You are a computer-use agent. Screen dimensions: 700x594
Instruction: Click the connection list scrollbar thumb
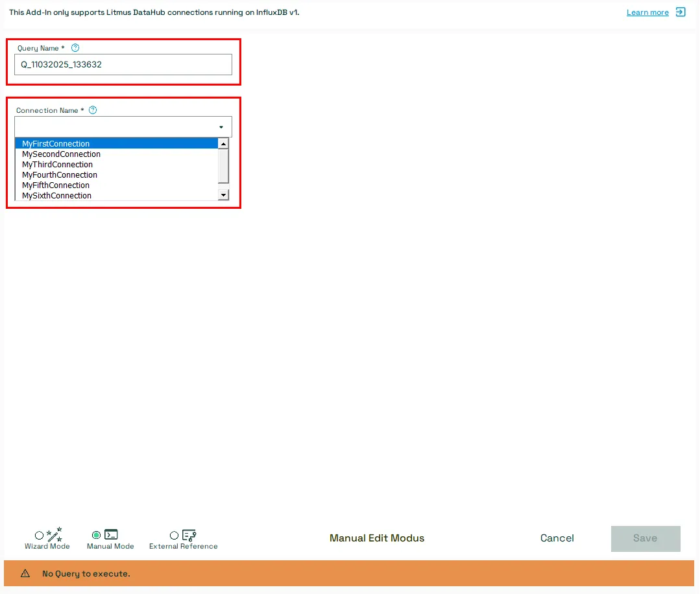223,166
